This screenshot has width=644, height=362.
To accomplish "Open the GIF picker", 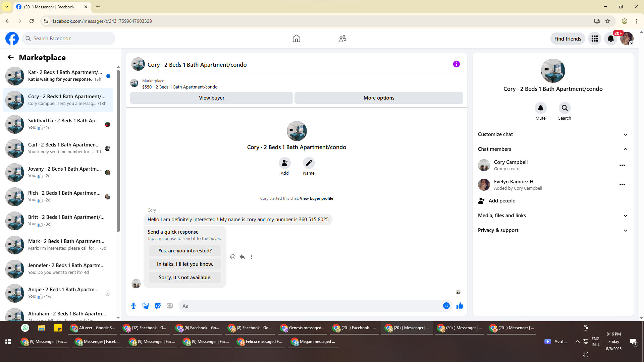I will click(170, 306).
